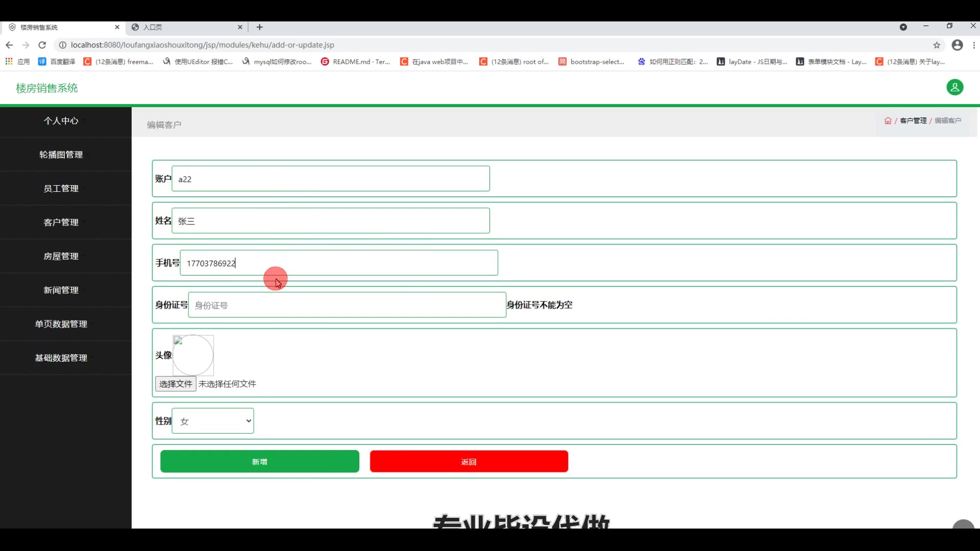Open the apps grid bookmark icon
Viewport: 980px width, 551px height.
[x=9, y=61]
